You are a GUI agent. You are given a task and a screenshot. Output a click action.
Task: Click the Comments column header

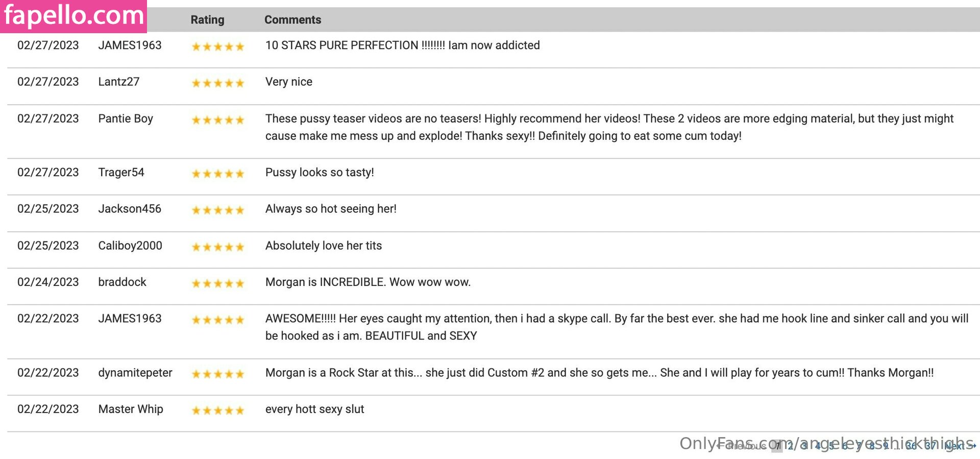(292, 20)
